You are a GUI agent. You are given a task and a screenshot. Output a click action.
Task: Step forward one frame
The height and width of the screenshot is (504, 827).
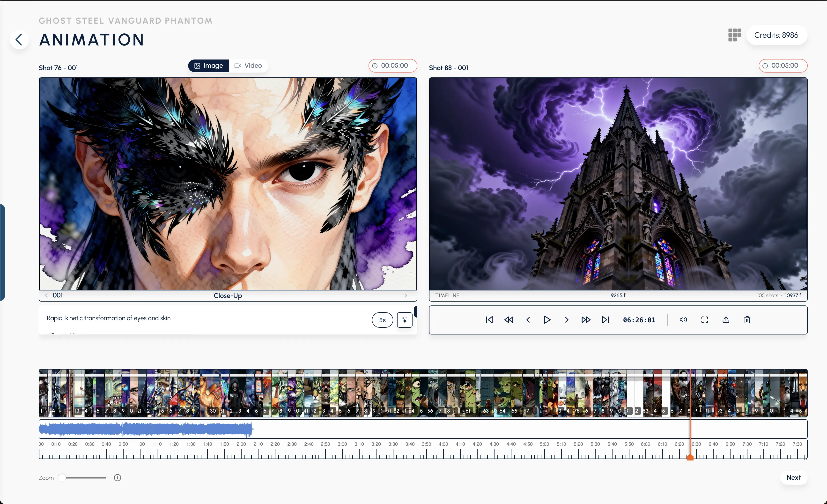(567, 320)
